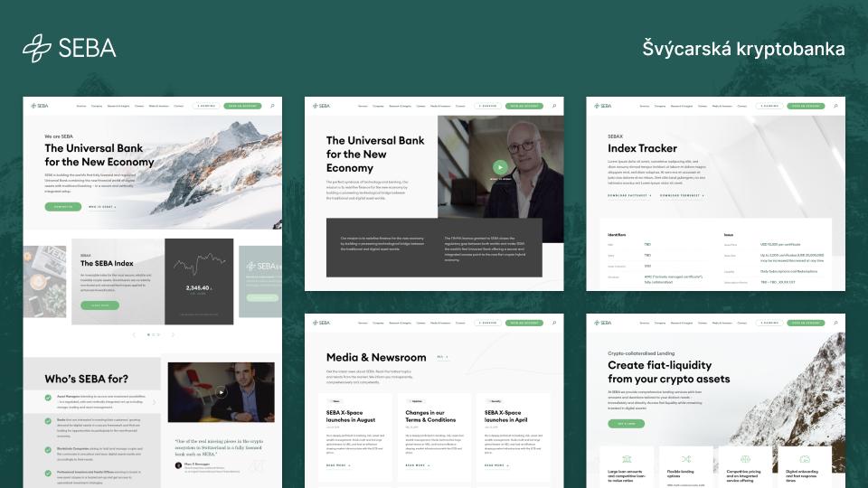Click the previous arrow under the homepage carousel

coord(134,334)
